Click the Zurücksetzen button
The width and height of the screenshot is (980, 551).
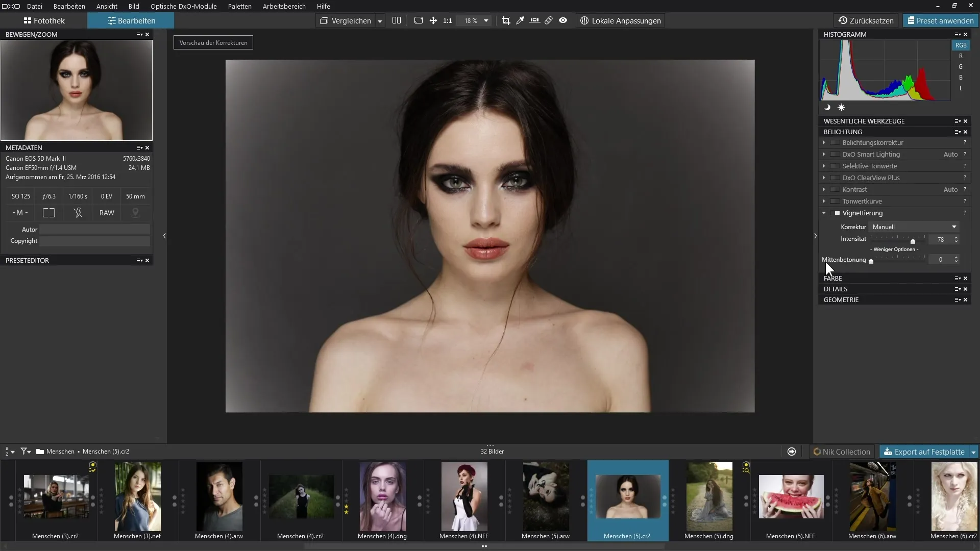tap(867, 21)
